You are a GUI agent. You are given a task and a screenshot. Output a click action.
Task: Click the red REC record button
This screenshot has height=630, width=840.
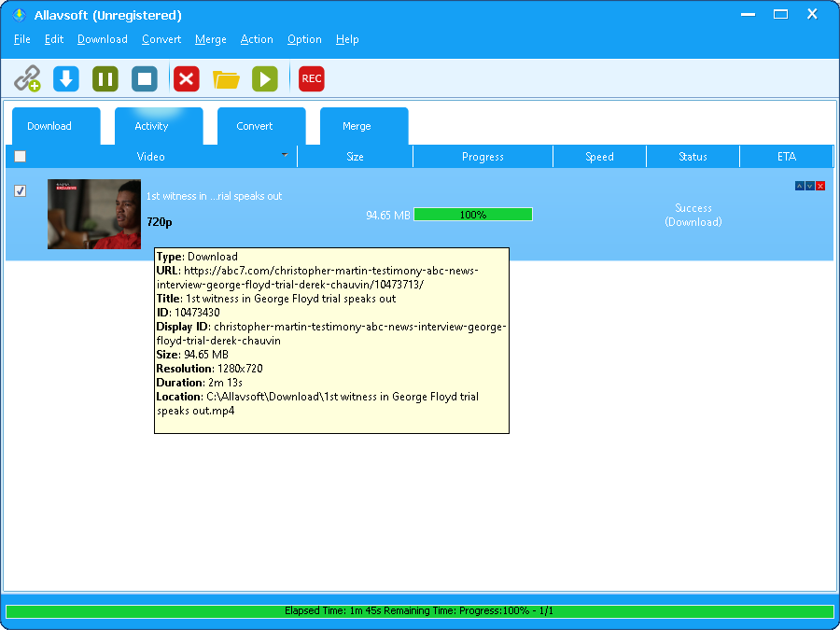[x=311, y=78]
